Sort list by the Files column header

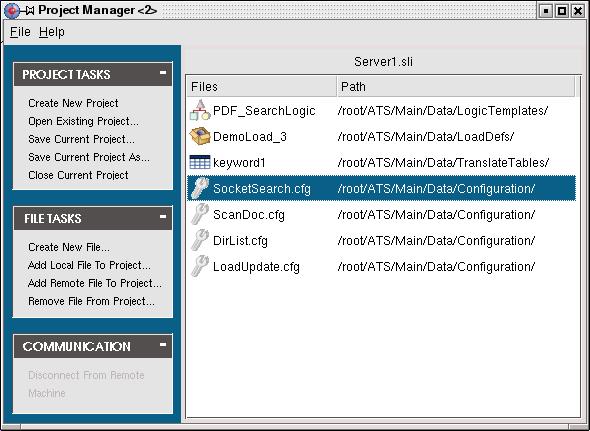click(x=262, y=87)
